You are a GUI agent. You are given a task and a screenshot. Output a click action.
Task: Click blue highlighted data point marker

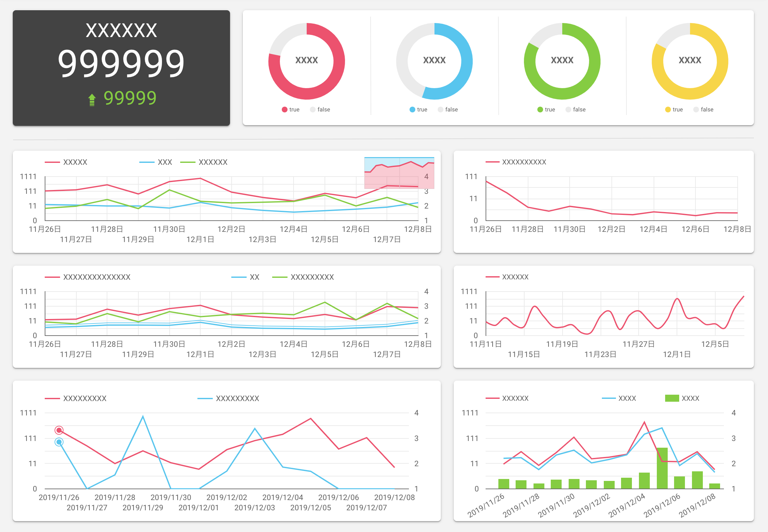coord(59,442)
